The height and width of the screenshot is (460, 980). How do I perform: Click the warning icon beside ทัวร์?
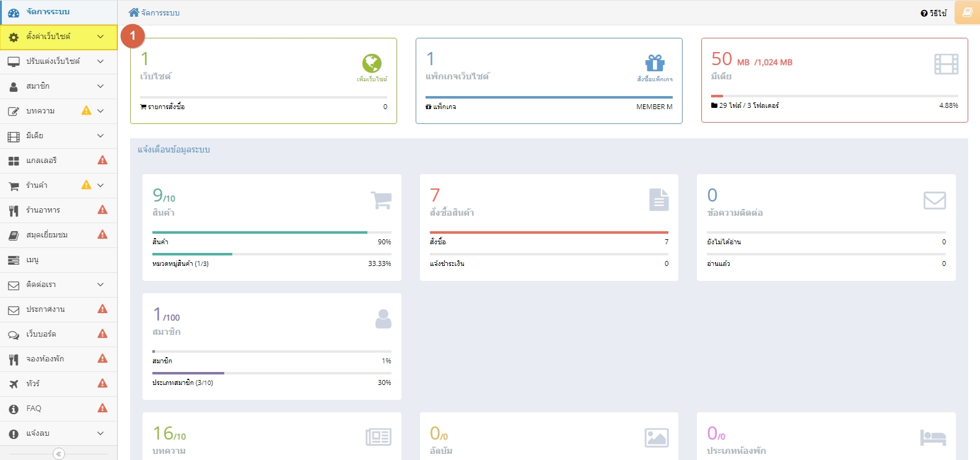pos(103,383)
